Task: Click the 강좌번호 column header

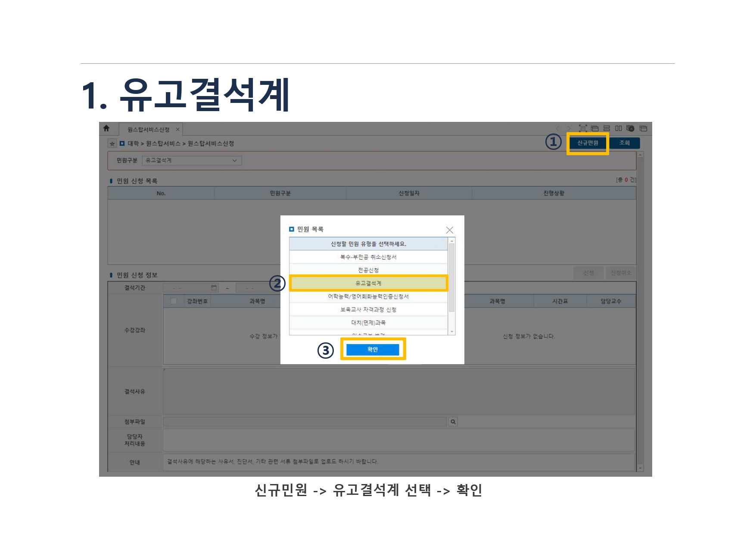Action: (197, 301)
